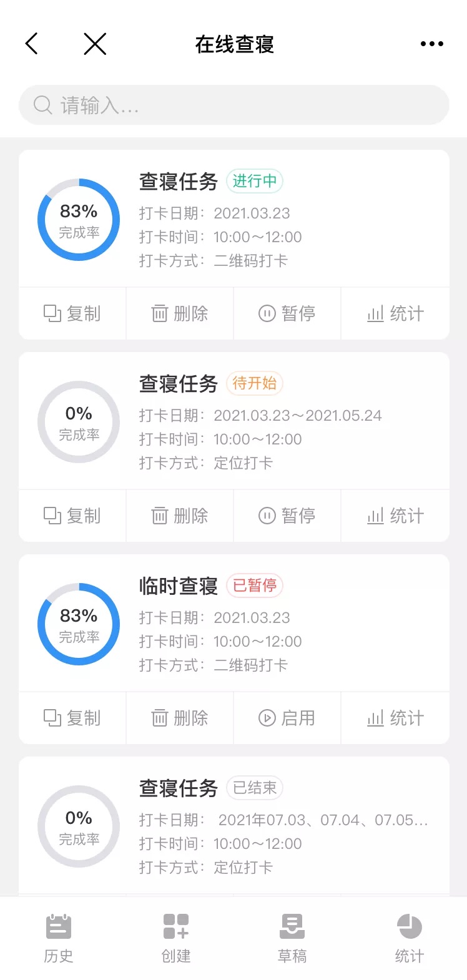Switch to the 历史 tab
The height and width of the screenshot is (980, 467).
pos(59,938)
